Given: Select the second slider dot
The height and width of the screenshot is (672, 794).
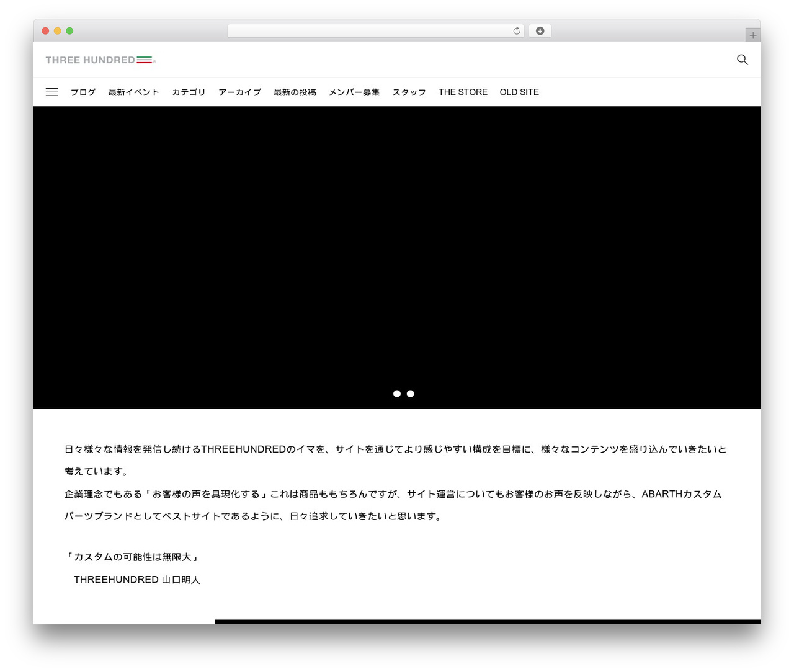Looking at the screenshot, I should (x=411, y=394).
